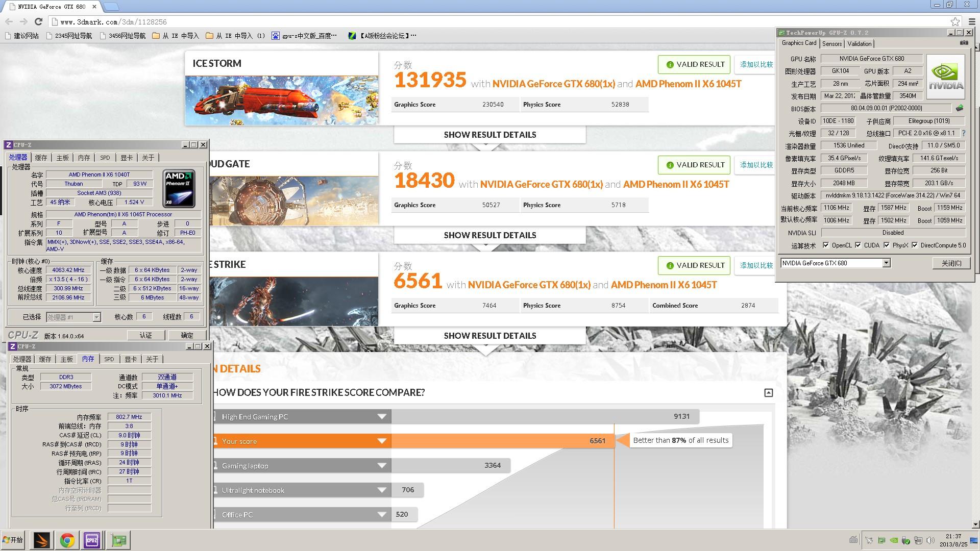Open the 缓存 tab in top CPU-Z window

(41, 158)
